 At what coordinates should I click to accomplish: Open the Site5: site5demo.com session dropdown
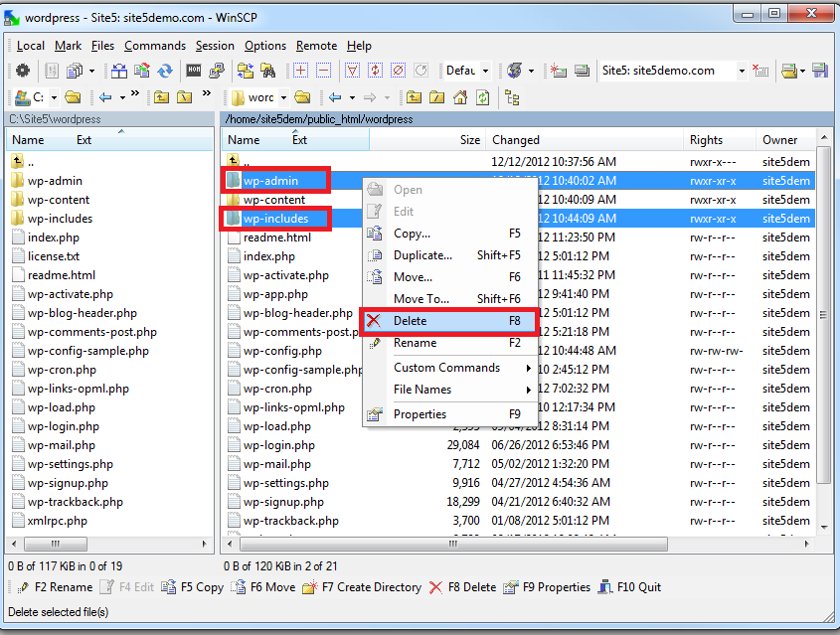pyautogui.click(x=741, y=71)
